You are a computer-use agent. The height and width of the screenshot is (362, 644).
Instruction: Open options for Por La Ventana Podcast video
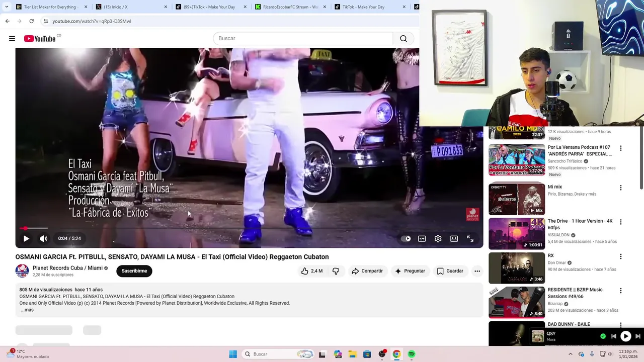click(x=620, y=148)
